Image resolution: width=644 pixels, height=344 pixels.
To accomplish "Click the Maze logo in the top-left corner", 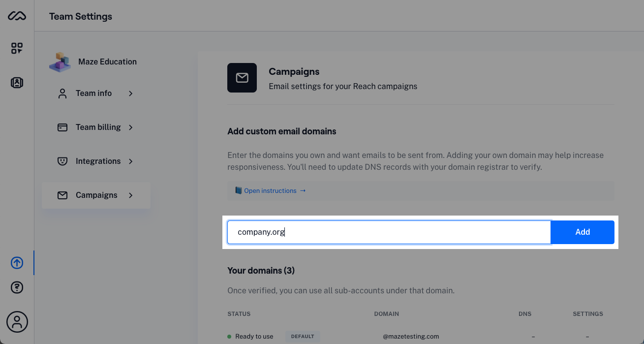I will click(16, 15).
